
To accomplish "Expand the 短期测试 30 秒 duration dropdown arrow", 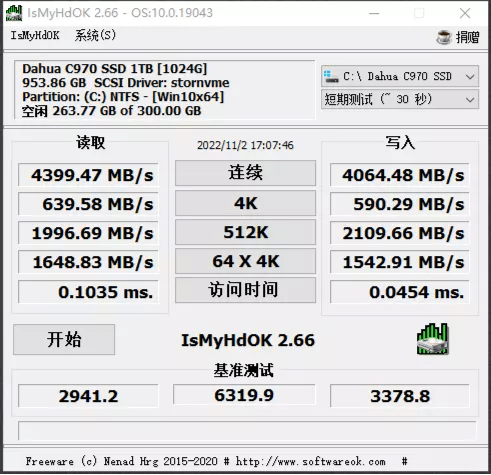I will click(x=470, y=99).
